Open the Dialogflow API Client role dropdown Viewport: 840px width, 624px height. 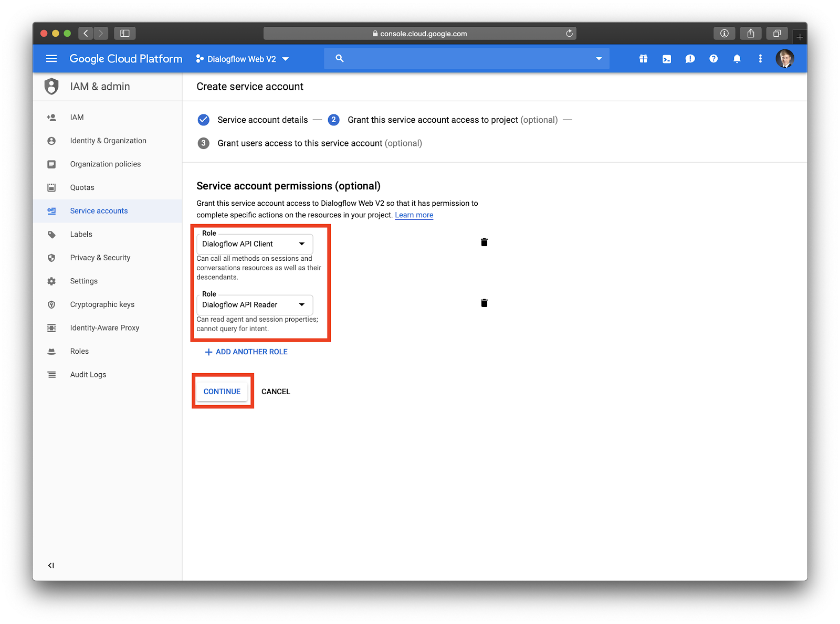tap(255, 244)
